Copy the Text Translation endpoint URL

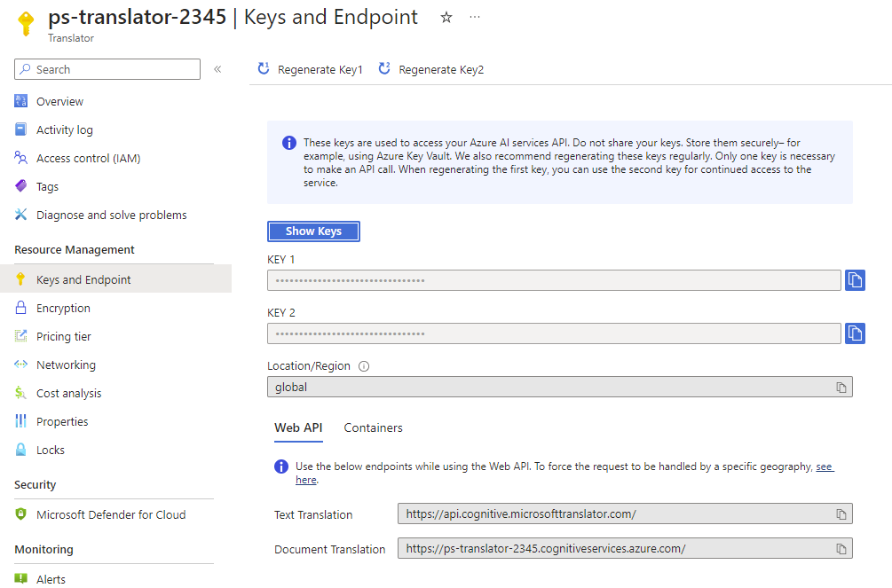[x=841, y=514]
